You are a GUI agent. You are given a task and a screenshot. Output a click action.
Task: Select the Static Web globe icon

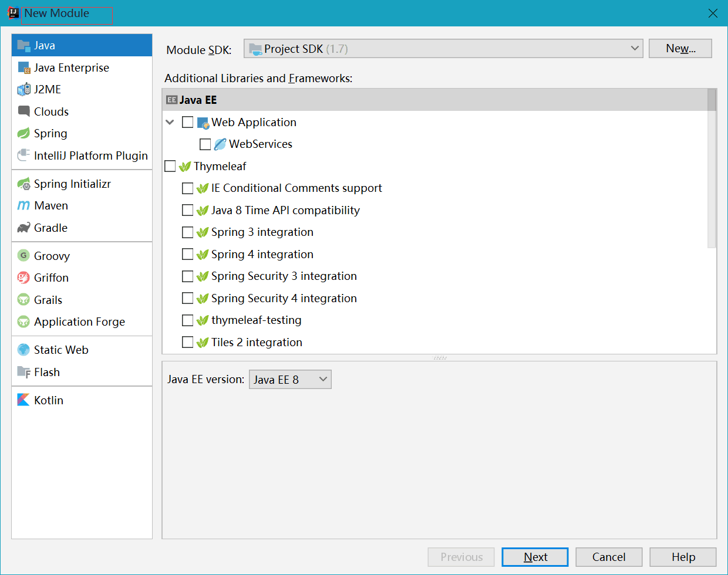(23, 350)
